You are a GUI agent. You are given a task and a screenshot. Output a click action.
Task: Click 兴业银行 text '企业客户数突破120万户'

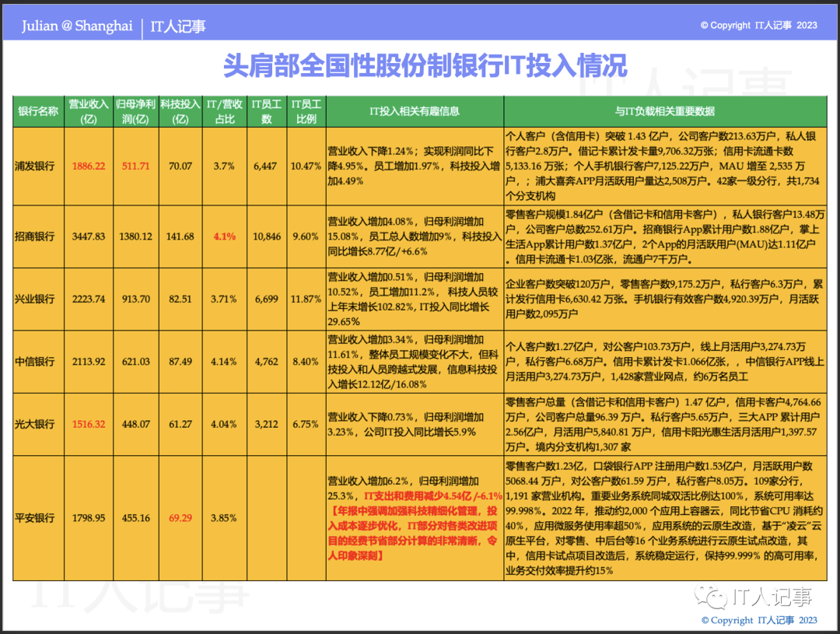coord(558,284)
